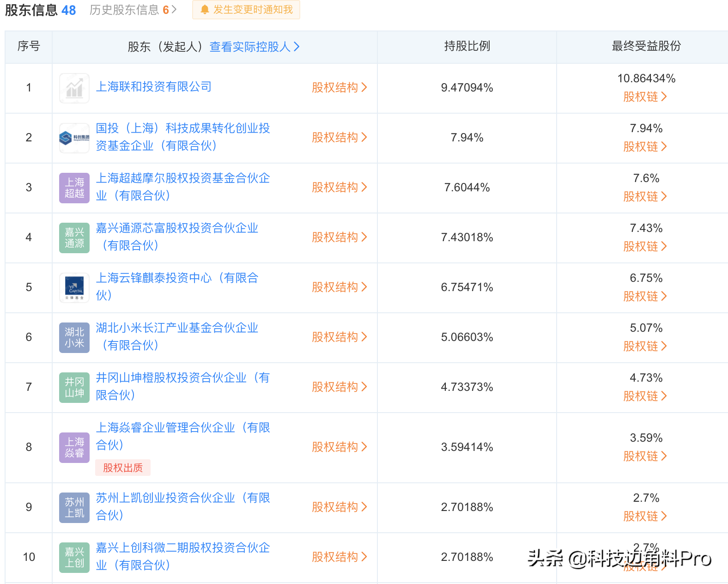
Task: Click the 上海超越 purple logo tile
Action: click(74, 188)
